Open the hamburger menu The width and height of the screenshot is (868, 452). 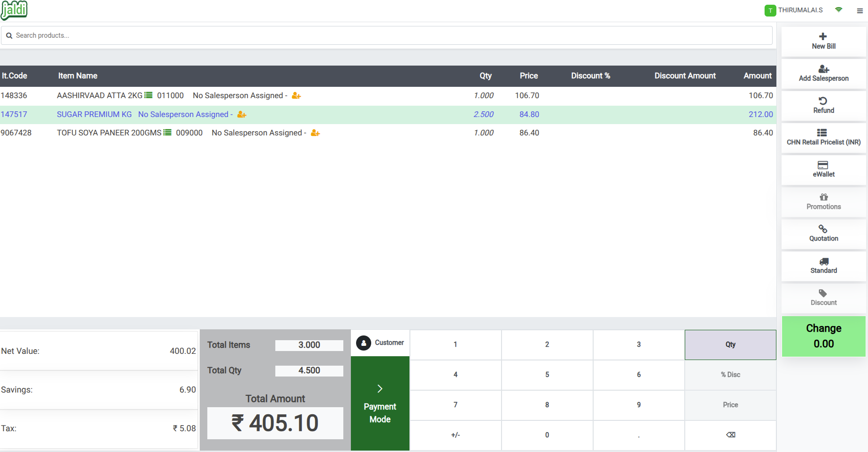[860, 10]
